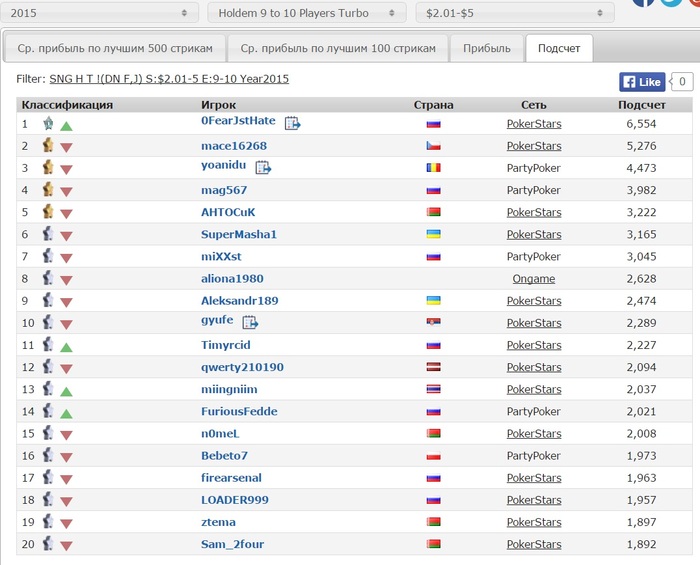700x565 pixels.
Task: Click the red down arrow for Sam_2four
Action: [x=67, y=545]
